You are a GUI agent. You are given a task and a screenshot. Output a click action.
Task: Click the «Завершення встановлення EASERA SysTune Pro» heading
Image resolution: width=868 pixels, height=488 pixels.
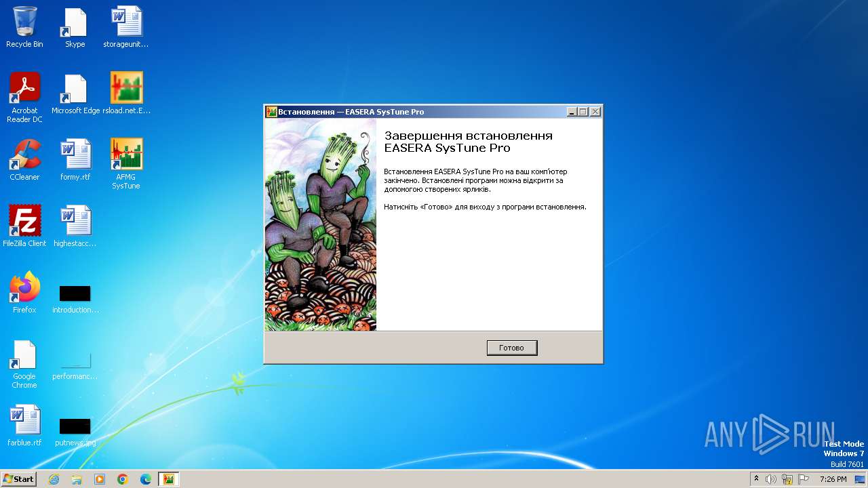(x=468, y=142)
